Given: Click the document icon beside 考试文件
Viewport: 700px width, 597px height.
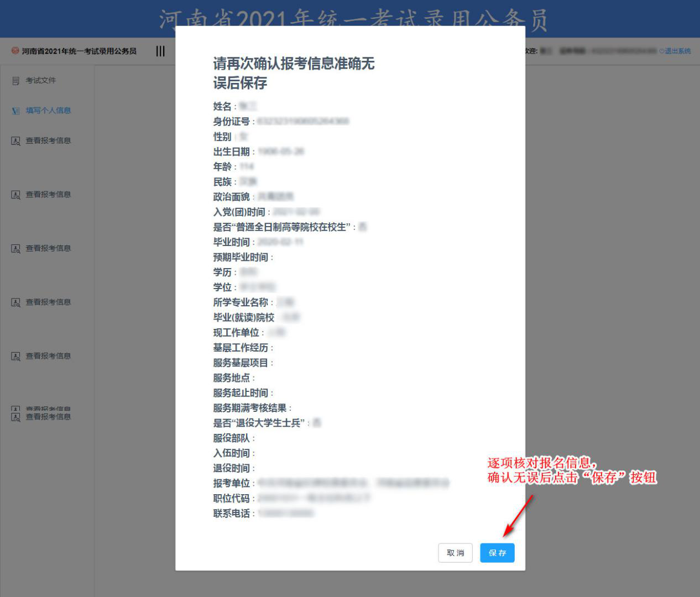Looking at the screenshot, I should click(15, 81).
